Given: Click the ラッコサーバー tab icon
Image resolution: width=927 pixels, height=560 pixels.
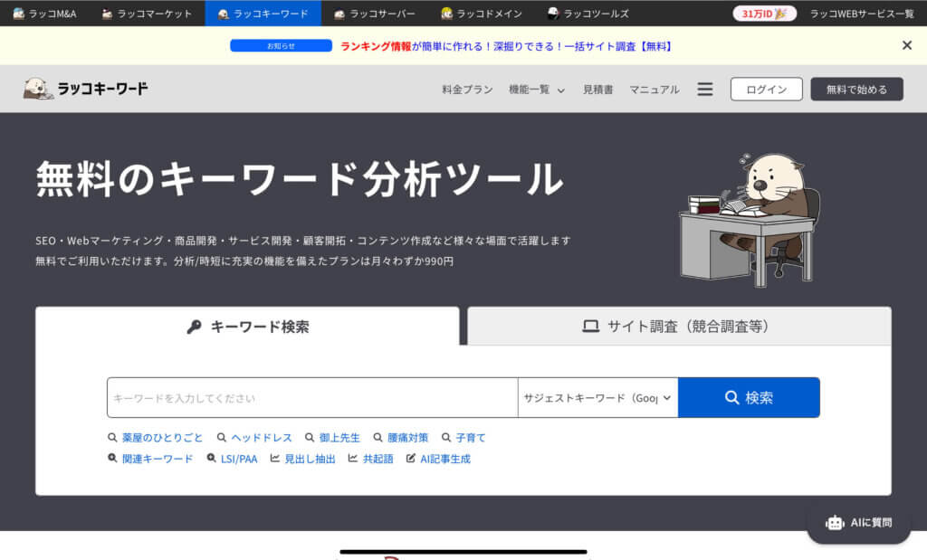Looking at the screenshot, I should pos(339,13).
